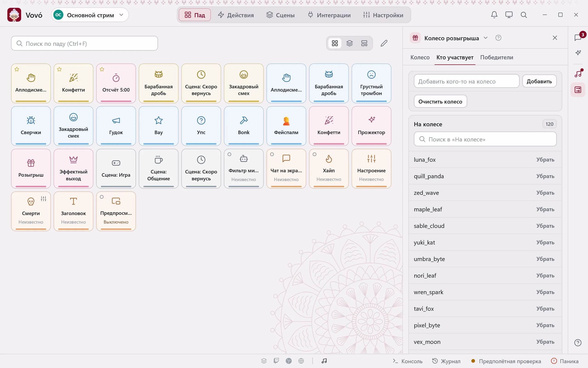Open help icon in right sidebar bottom
588x368 pixels.
point(578,343)
